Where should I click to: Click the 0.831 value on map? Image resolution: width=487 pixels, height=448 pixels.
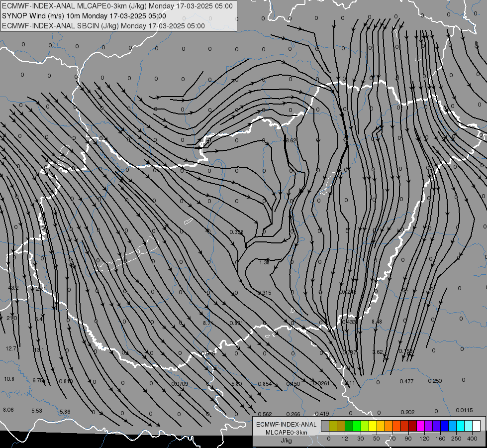(x=236, y=324)
